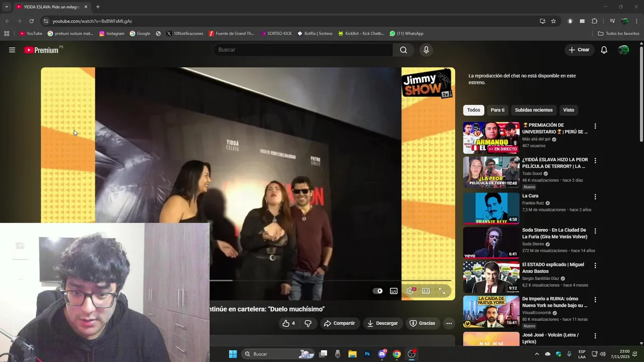The width and height of the screenshot is (644, 362).
Task: Open De Imperio a RUINA video title
Action: [554, 302]
